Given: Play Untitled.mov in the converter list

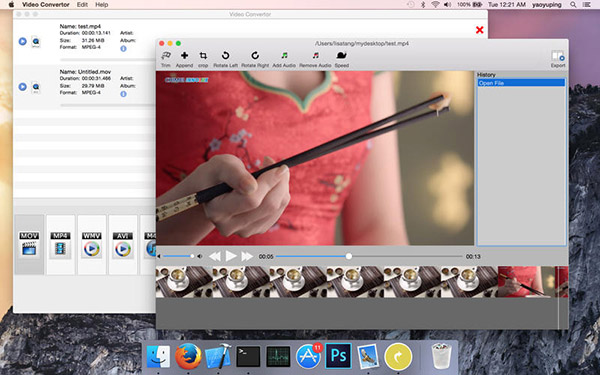Looking at the screenshot, I should click(23, 87).
